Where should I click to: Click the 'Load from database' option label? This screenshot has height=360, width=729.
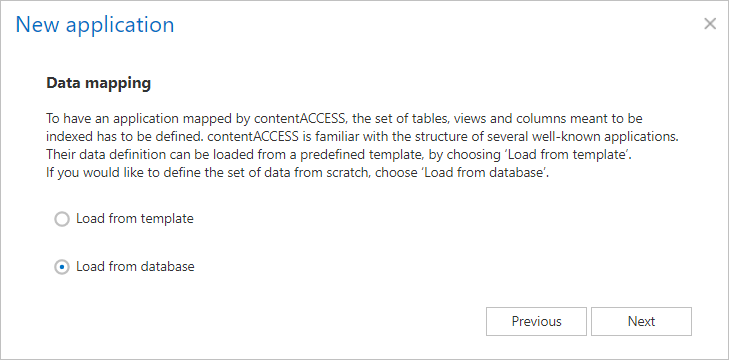click(135, 267)
